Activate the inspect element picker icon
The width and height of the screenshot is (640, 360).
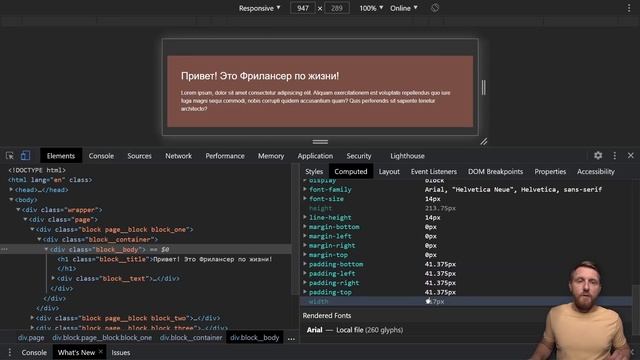10,156
